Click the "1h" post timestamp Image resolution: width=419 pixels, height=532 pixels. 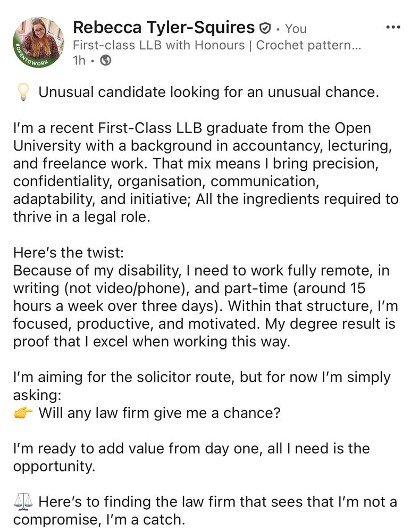click(x=79, y=61)
